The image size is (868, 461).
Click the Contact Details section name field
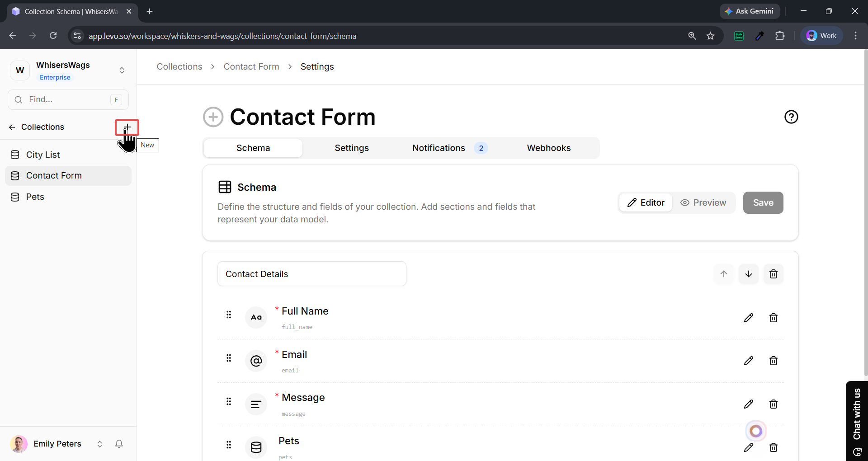pos(311,274)
